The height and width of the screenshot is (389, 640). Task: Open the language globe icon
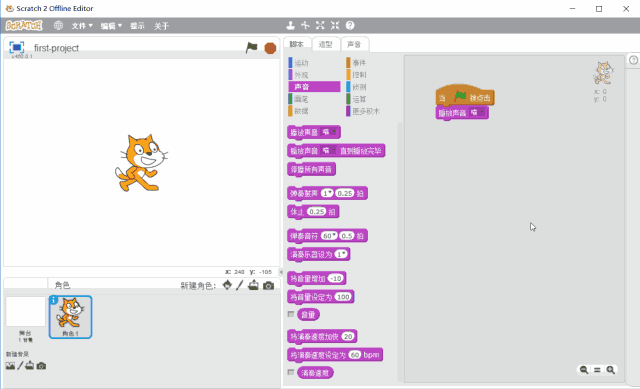click(x=58, y=26)
